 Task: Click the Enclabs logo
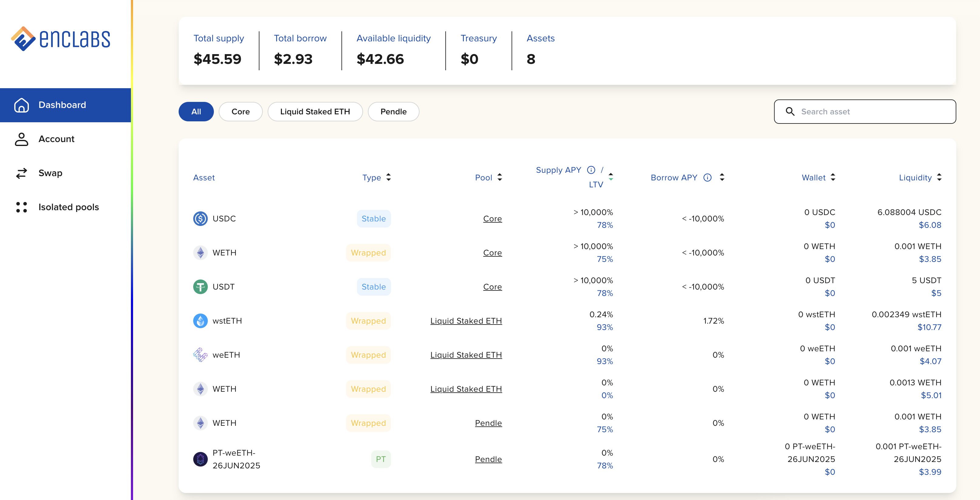pyautogui.click(x=61, y=38)
